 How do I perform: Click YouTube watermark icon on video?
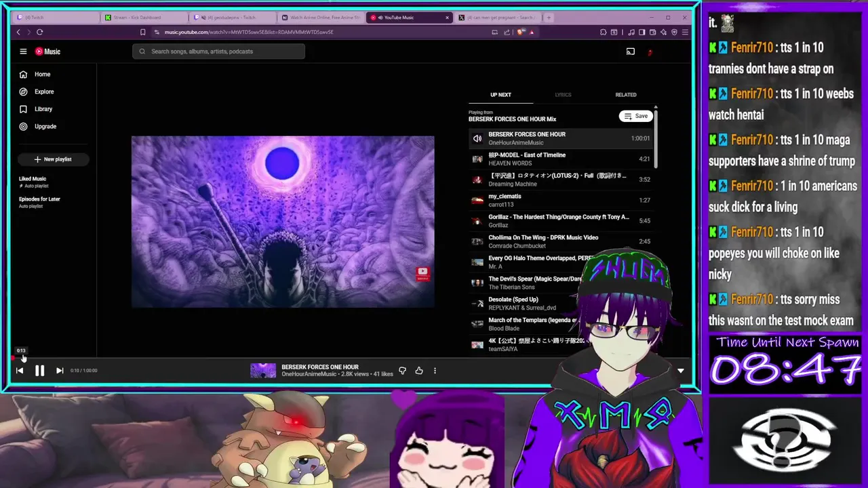click(x=422, y=274)
